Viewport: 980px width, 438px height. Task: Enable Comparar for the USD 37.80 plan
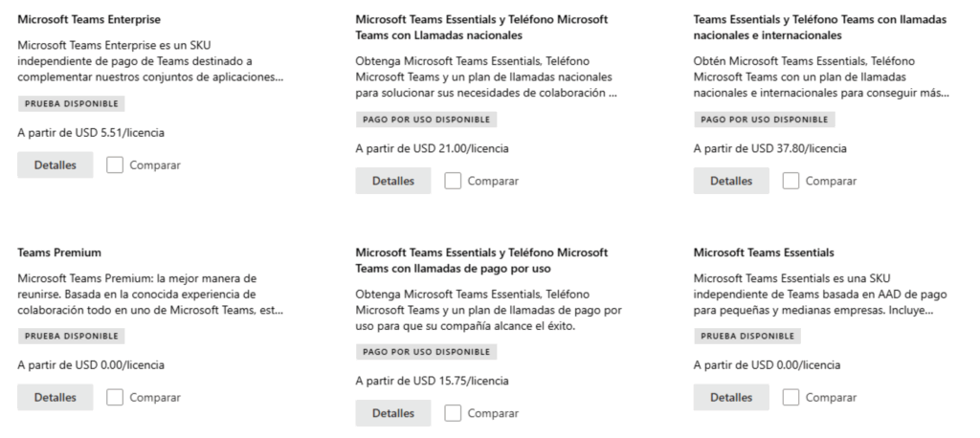(x=791, y=181)
